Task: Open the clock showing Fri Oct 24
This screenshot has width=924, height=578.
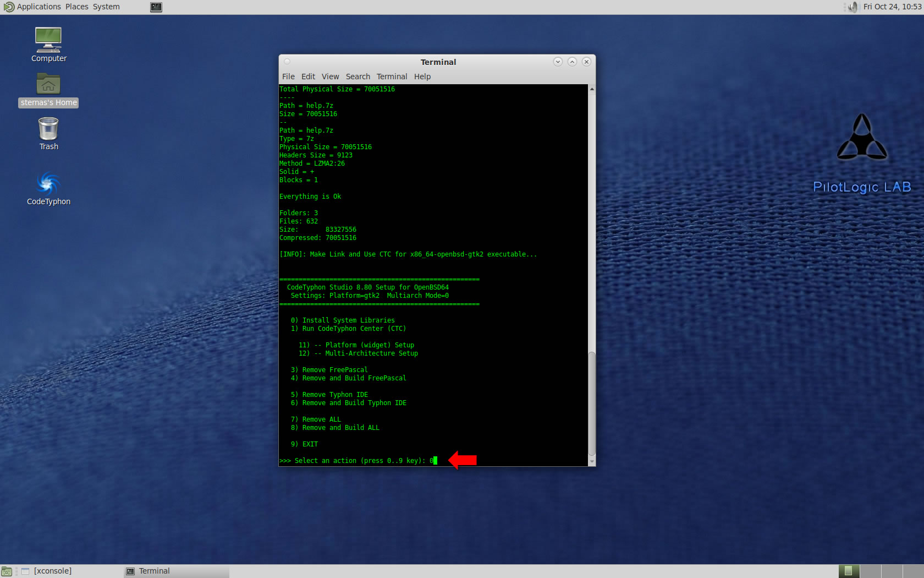Action: pyautogui.click(x=892, y=7)
